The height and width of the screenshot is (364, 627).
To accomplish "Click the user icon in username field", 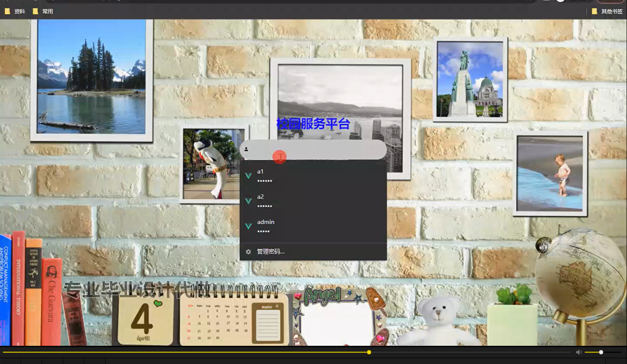I will (x=246, y=149).
